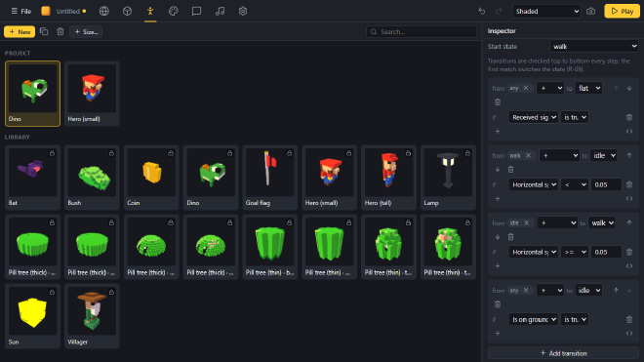Select the Lamp library thumbnail
644x362 pixels.
448,178
